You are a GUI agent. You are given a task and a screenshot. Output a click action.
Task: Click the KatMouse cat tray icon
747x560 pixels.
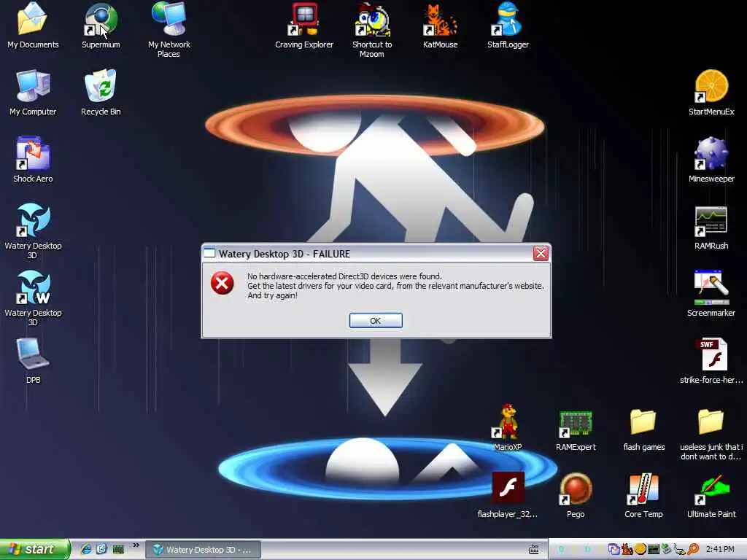click(x=627, y=549)
